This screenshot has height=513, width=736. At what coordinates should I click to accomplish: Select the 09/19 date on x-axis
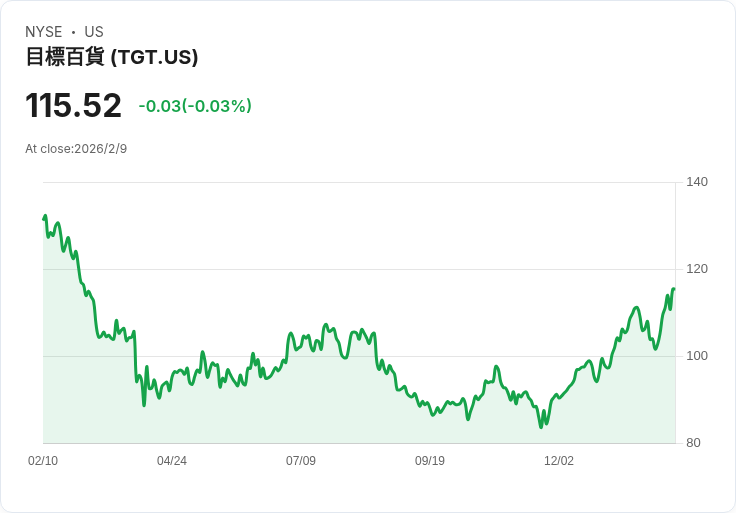pyautogui.click(x=430, y=461)
